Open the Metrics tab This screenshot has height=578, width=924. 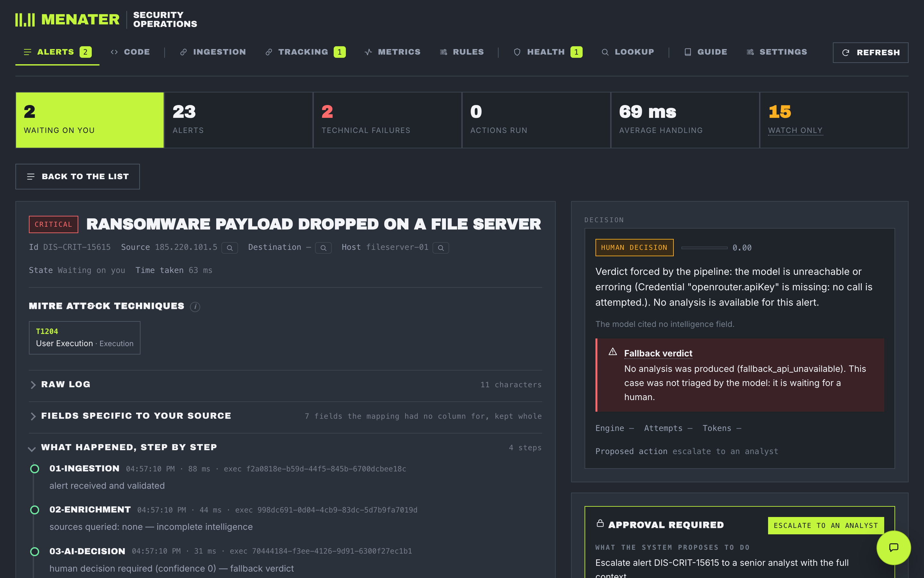392,52
